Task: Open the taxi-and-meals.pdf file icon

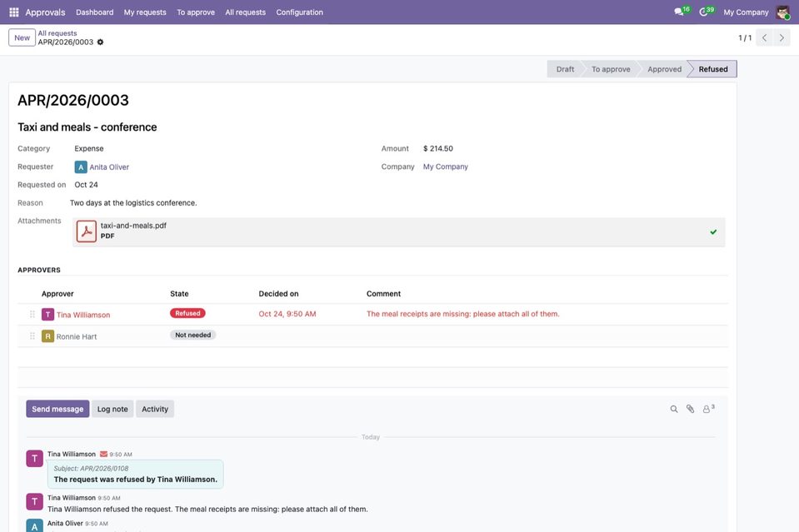Action: 87,231
